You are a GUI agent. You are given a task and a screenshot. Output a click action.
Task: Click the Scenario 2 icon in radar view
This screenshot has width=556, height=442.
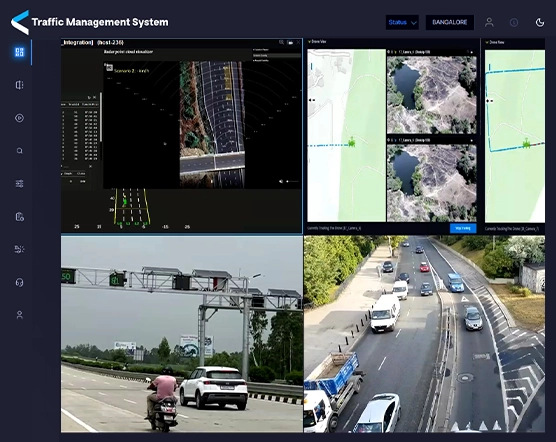click(110, 67)
